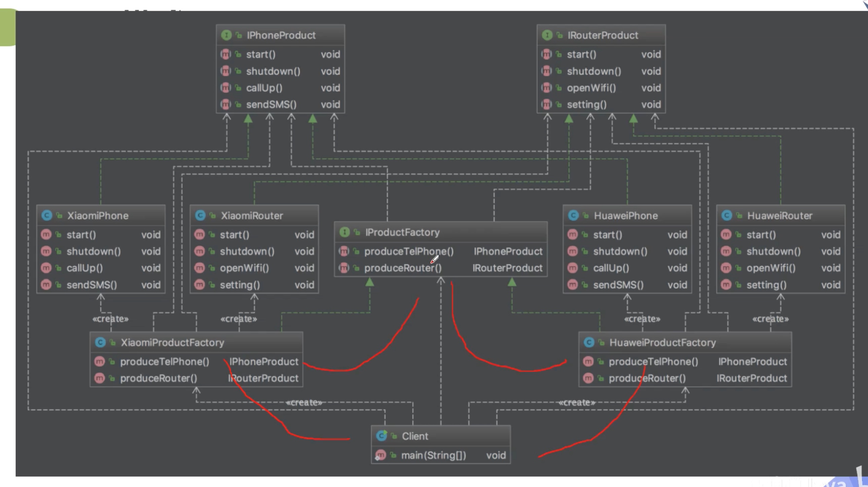This screenshot has width=868, height=487.
Task: Click the HuaweiPhone class icon
Action: 573,216
